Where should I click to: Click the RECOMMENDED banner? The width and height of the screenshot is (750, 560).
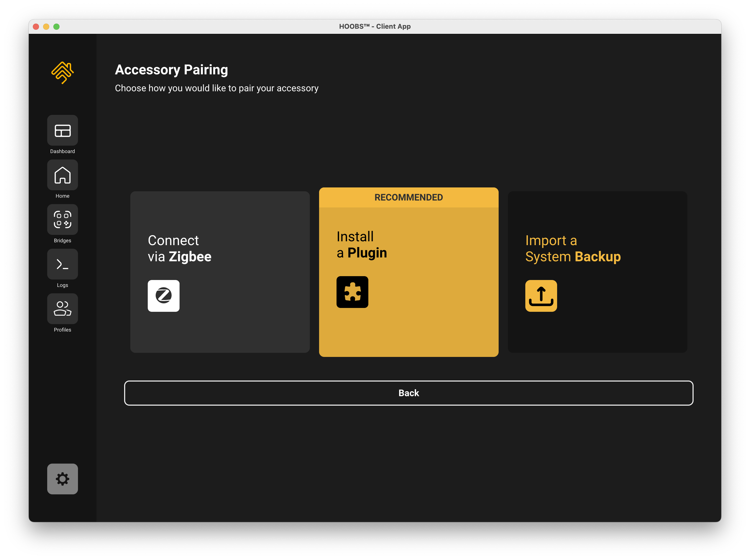[x=409, y=197]
